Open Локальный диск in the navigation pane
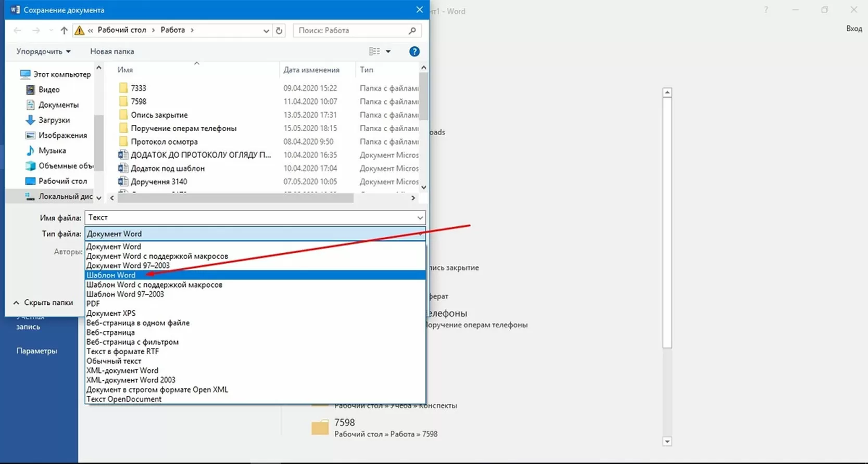The height and width of the screenshot is (464, 868). [x=59, y=196]
